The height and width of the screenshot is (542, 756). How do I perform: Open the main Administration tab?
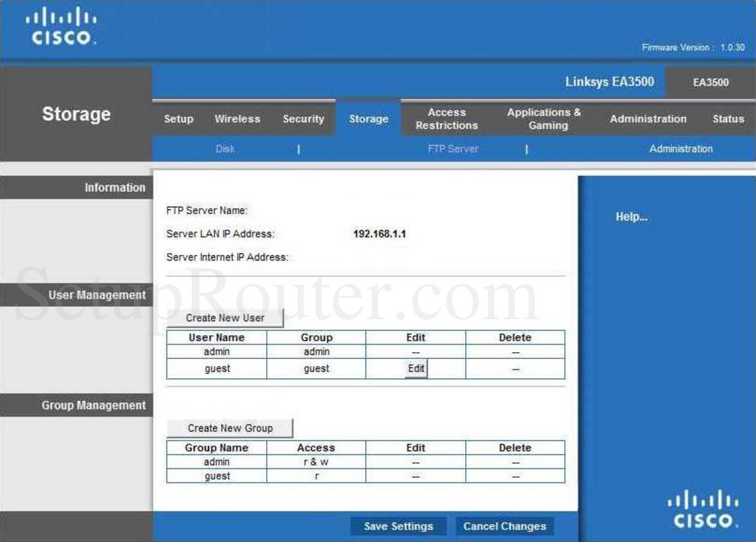pos(648,119)
